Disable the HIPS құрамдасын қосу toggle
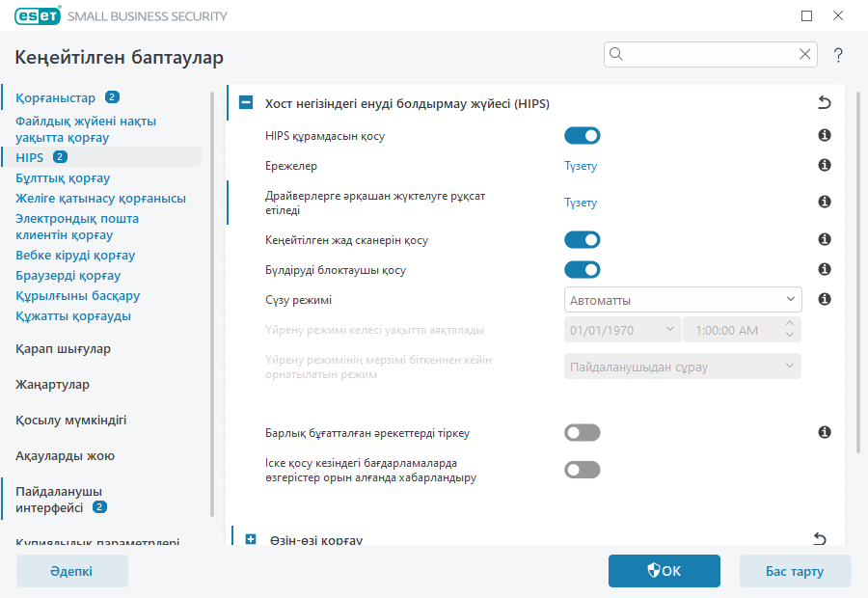Screen dimensions: 868x598 582,136
